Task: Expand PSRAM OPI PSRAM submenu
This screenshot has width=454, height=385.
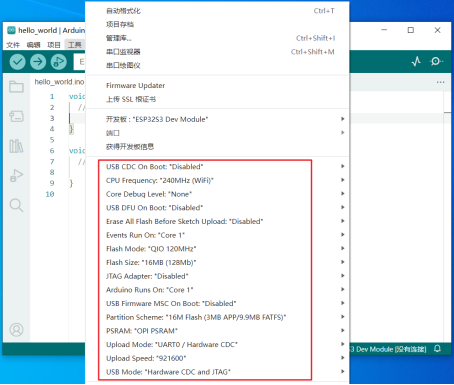Action: point(217,331)
